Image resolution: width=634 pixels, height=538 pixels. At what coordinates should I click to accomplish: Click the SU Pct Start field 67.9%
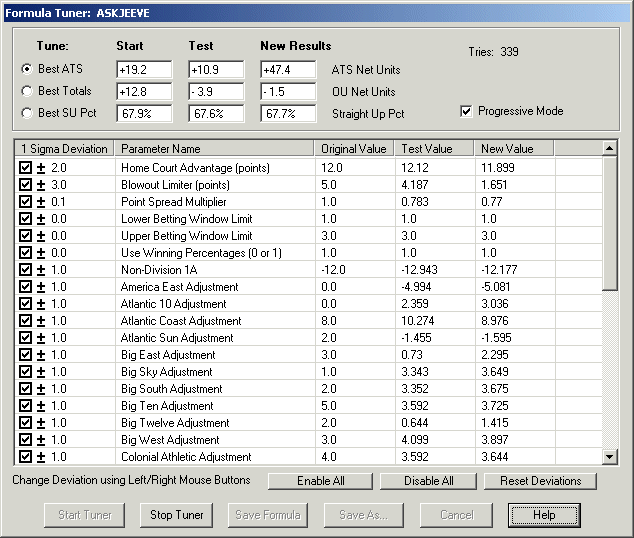(x=144, y=113)
